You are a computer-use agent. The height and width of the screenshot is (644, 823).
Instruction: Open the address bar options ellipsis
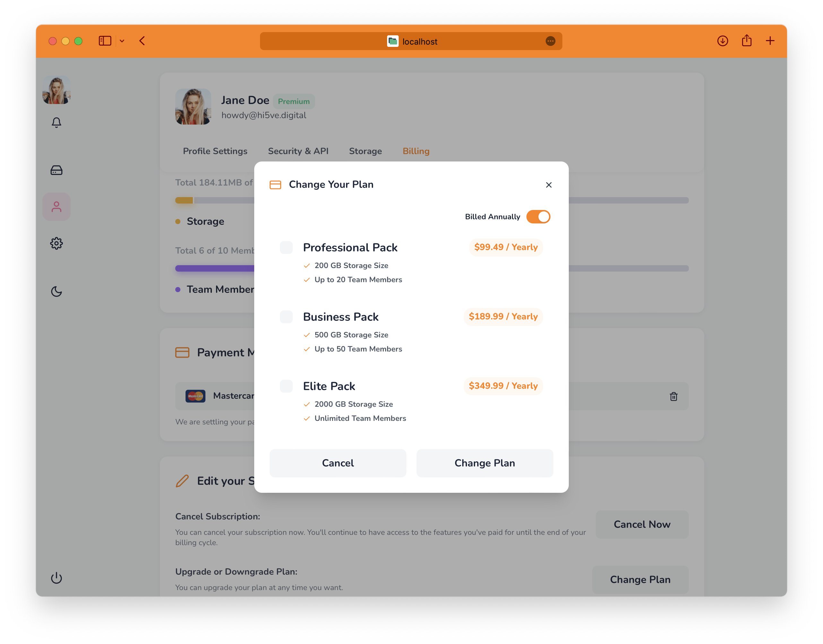(551, 41)
